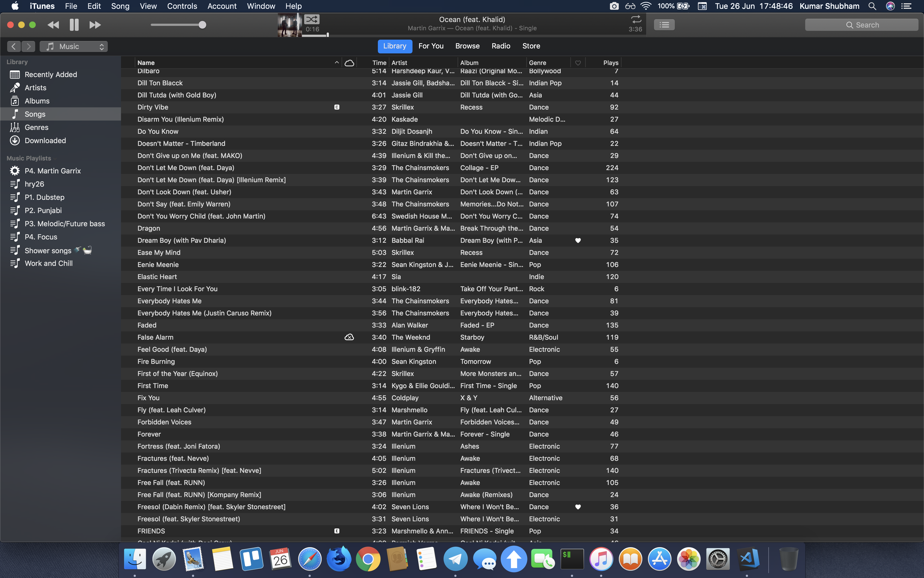Select Albums in the sidebar
The width and height of the screenshot is (924, 578).
pos(60,101)
